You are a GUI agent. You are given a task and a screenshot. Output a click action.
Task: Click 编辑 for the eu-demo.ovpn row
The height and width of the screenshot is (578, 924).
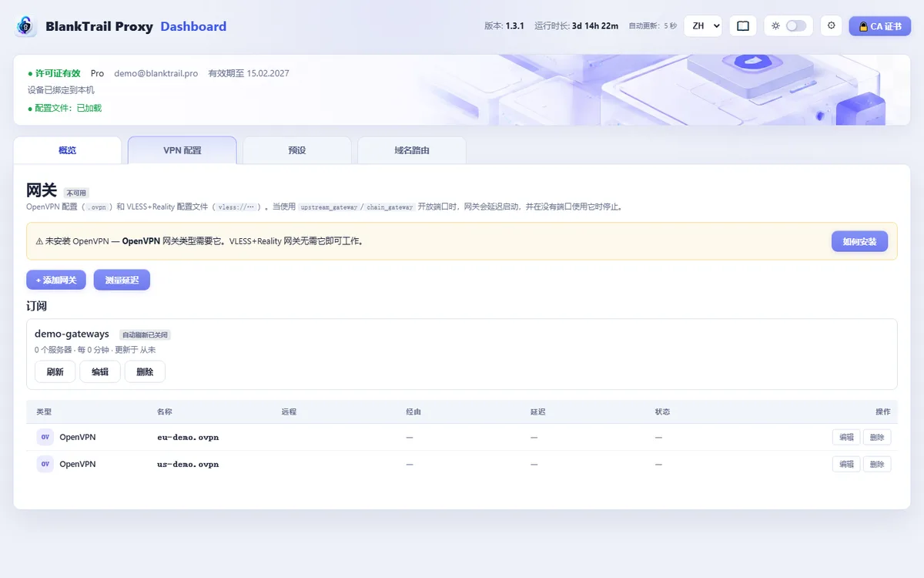point(846,437)
